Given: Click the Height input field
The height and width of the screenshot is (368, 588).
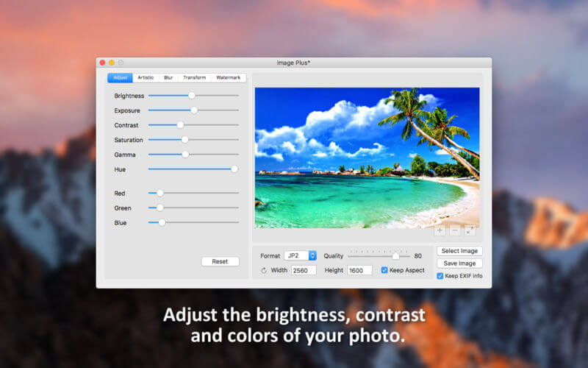Looking at the screenshot, I should [x=359, y=270].
